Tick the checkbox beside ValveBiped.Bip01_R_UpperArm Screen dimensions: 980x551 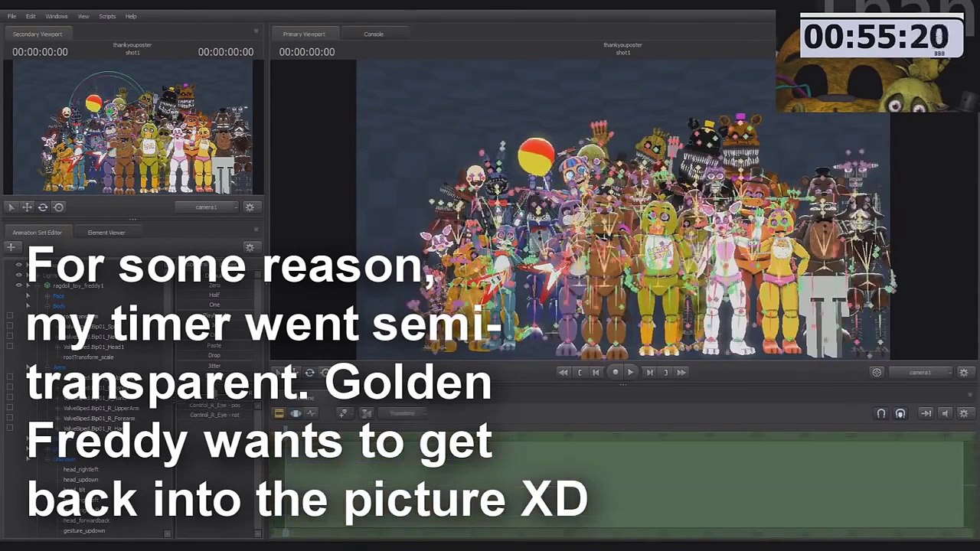tap(10, 408)
